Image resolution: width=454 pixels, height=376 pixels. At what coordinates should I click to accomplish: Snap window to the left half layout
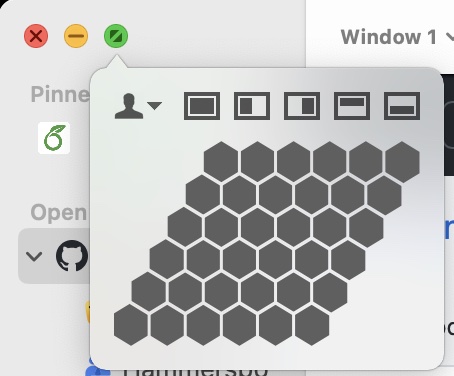coord(252,106)
